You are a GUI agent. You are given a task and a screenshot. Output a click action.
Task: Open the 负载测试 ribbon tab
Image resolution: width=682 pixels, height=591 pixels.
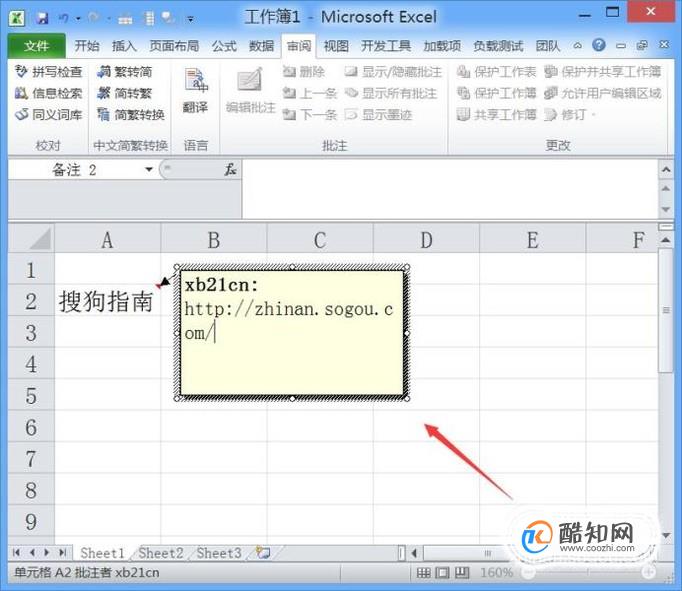click(498, 46)
